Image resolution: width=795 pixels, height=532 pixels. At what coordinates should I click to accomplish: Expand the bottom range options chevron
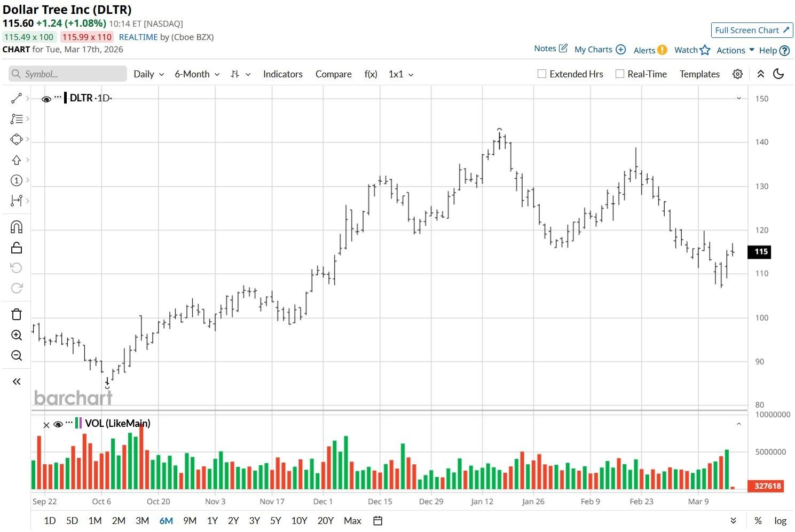733,521
